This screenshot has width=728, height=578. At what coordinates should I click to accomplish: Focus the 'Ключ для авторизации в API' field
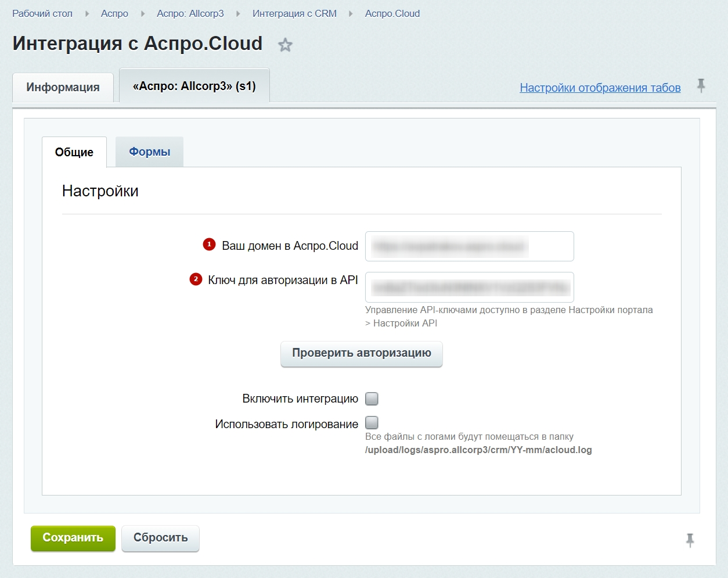tap(470, 287)
